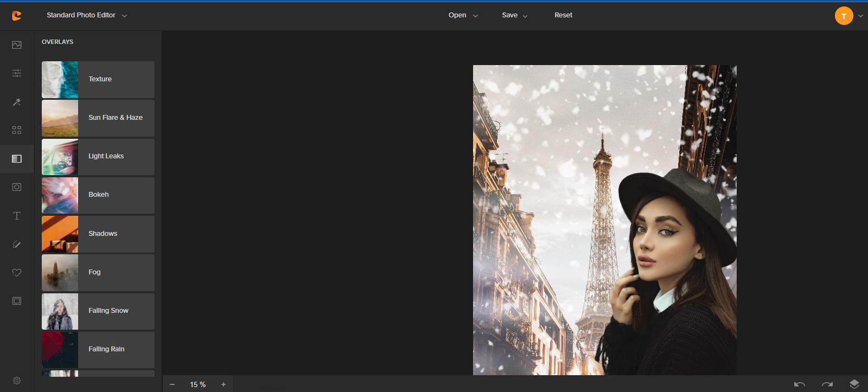Viewport: 868px width, 392px height.
Task: Open the Effects magic wand icon
Action: [x=17, y=102]
